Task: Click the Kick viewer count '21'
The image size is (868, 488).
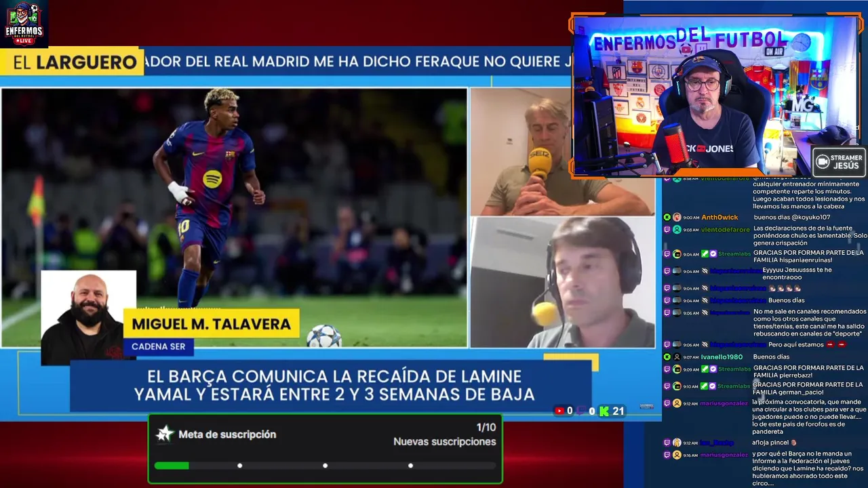Action: [x=618, y=411]
